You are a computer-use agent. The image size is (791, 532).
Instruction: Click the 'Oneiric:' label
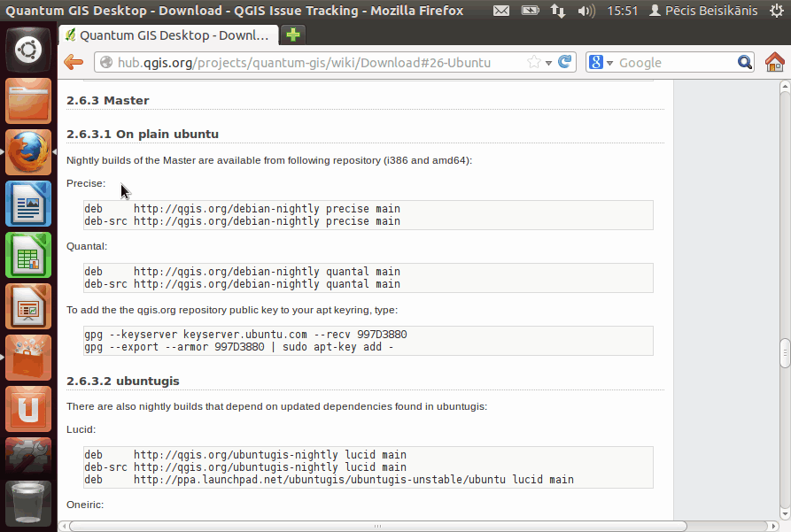[x=85, y=505]
